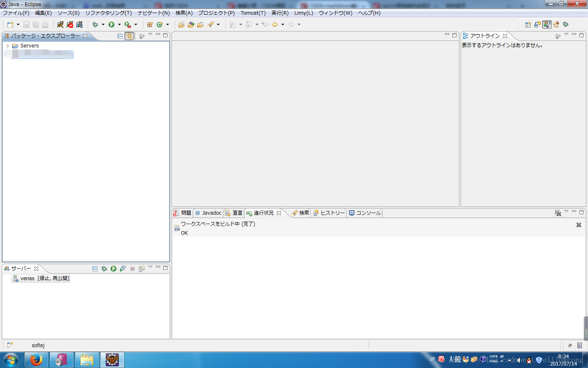
Task: Click the green Run button in main toolbar
Action: pyautogui.click(x=111, y=25)
